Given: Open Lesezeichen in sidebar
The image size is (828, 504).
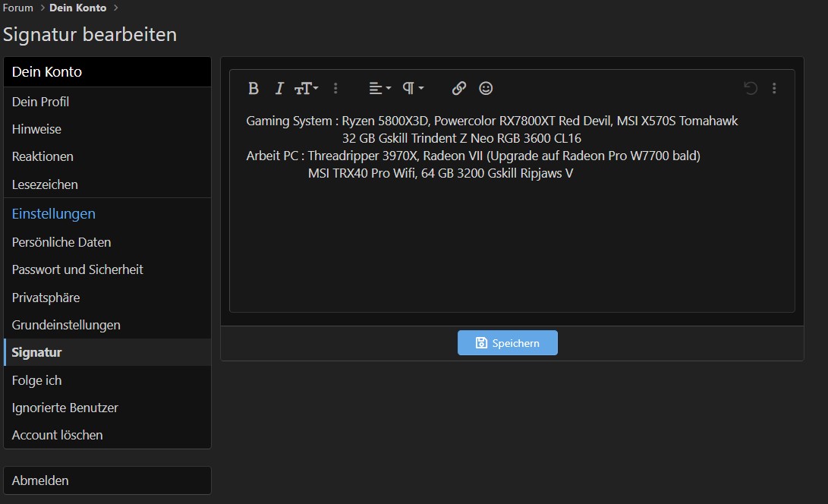Looking at the screenshot, I should click(x=107, y=184).
